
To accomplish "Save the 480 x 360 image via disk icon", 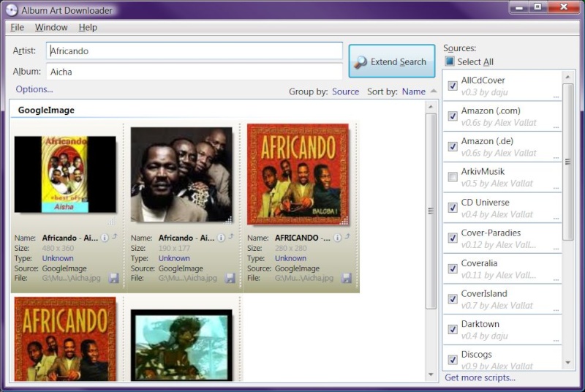I will (x=114, y=278).
